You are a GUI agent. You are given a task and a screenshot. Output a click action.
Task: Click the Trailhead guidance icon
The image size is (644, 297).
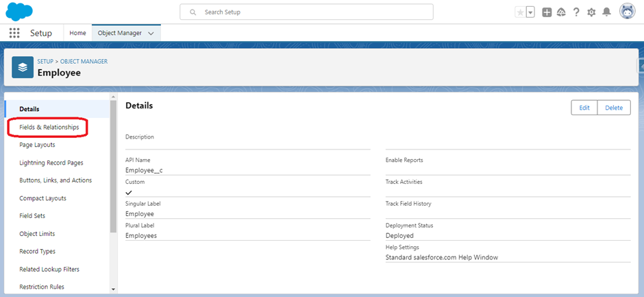click(x=561, y=12)
